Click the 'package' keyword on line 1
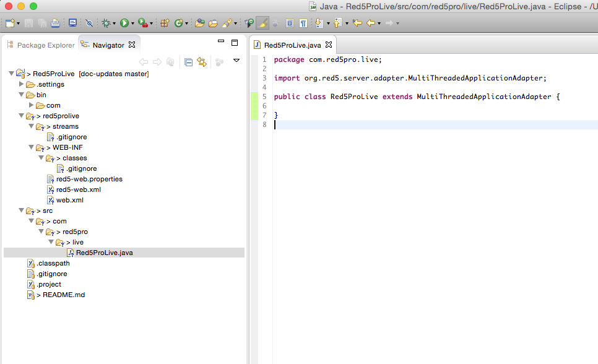 (289, 59)
